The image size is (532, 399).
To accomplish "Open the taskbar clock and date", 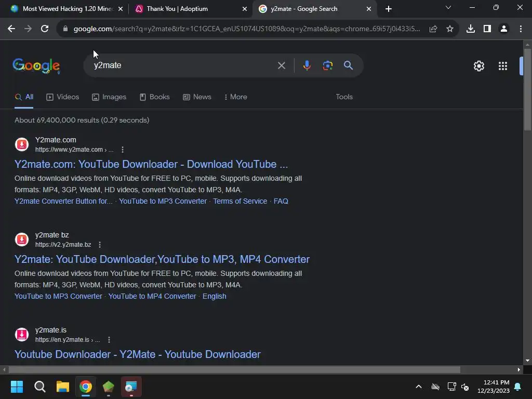I will pos(494,387).
